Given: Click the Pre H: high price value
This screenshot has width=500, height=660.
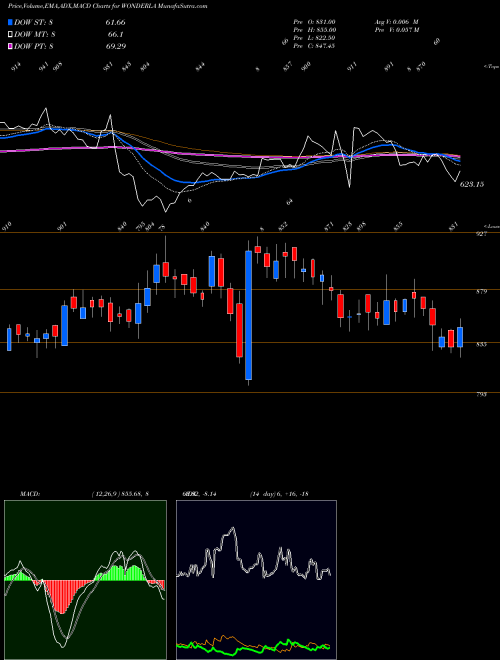Looking at the screenshot, I should (x=314, y=30).
